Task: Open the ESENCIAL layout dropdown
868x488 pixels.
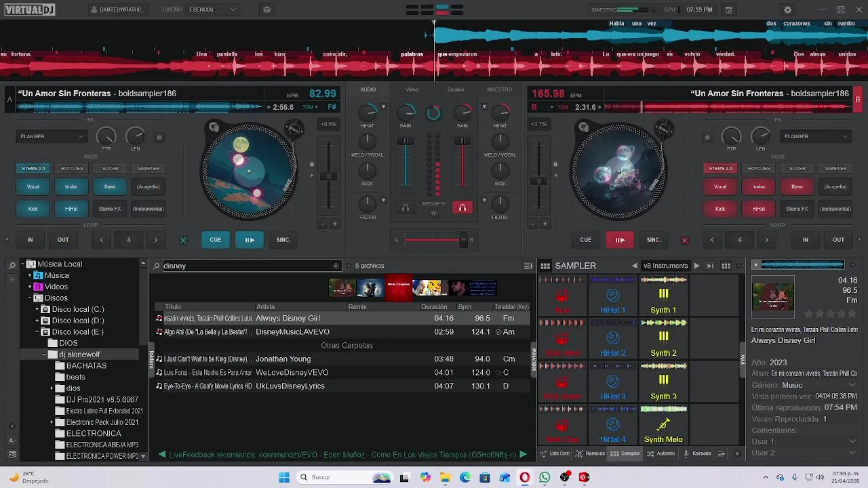Action: [x=213, y=10]
